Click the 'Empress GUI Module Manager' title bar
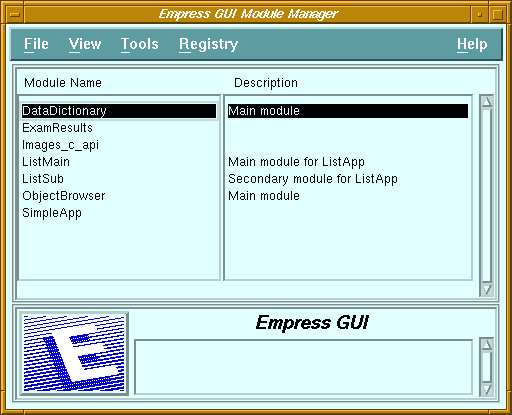The image size is (512, 415). pos(247,14)
